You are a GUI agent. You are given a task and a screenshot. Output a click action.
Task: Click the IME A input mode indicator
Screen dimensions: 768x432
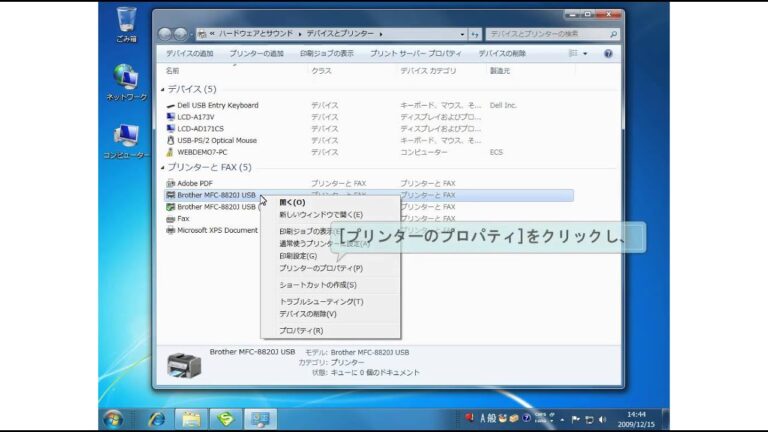482,418
